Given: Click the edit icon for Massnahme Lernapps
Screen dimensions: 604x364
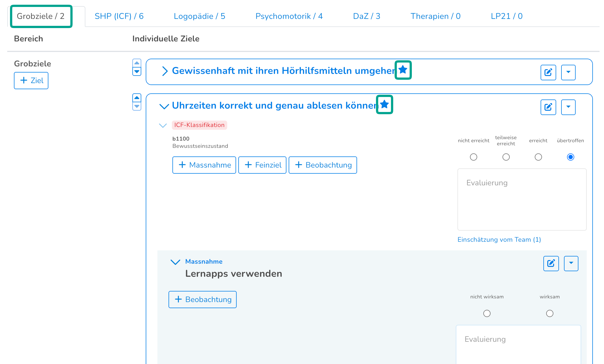Looking at the screenshot, I should (551, 263).
